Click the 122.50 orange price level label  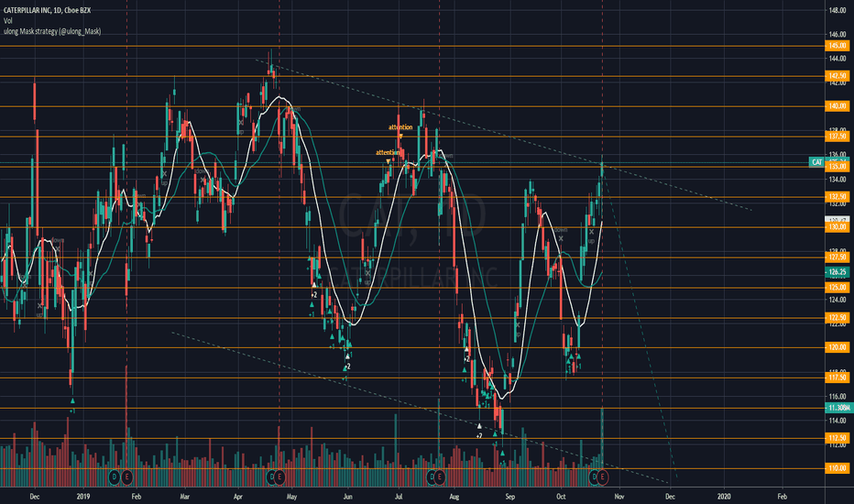(838, 317)
